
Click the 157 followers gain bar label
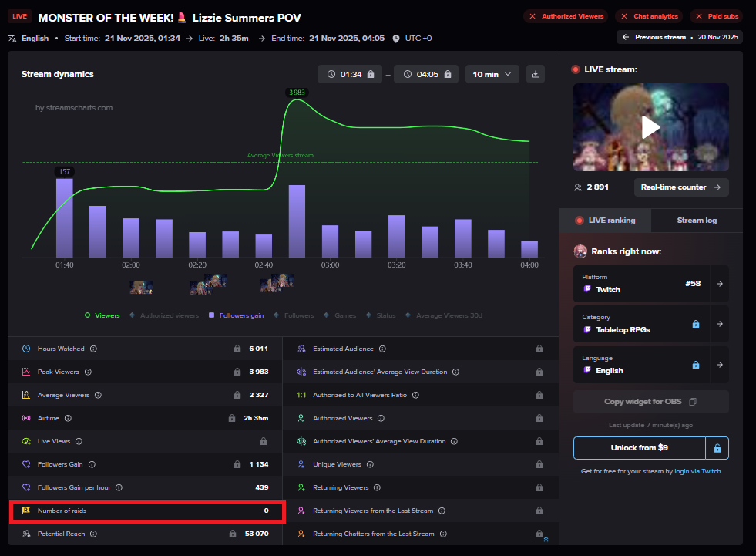pyautogui.click(x=65, y=172)
